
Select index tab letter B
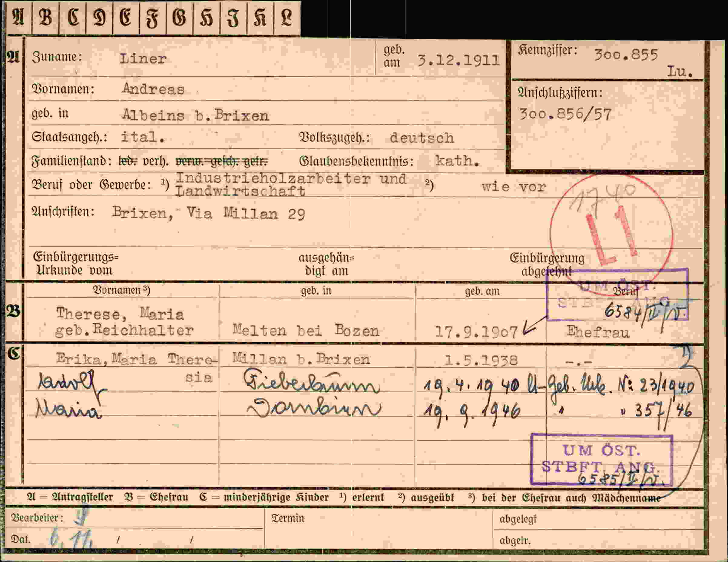pos(45,18)
